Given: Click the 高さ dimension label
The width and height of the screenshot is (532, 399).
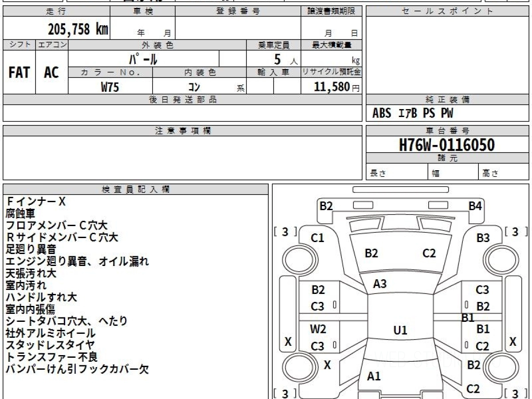Looking at the screenshot, I should point(490,173).
